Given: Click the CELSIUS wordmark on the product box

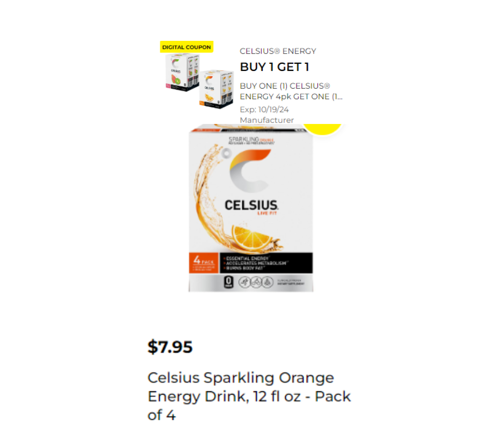Looking at the screenshot, I should point(251,205).
